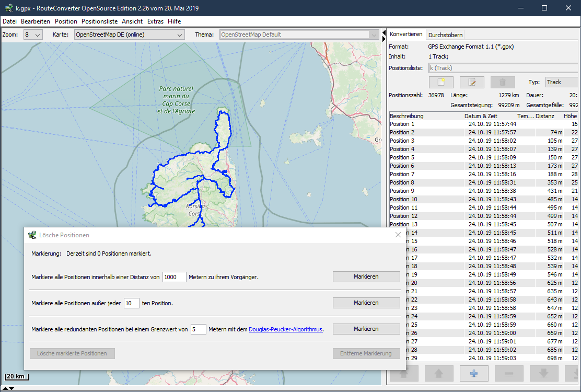Open the Typ track type dropdown
581x392 pixels.
[561, 82]
